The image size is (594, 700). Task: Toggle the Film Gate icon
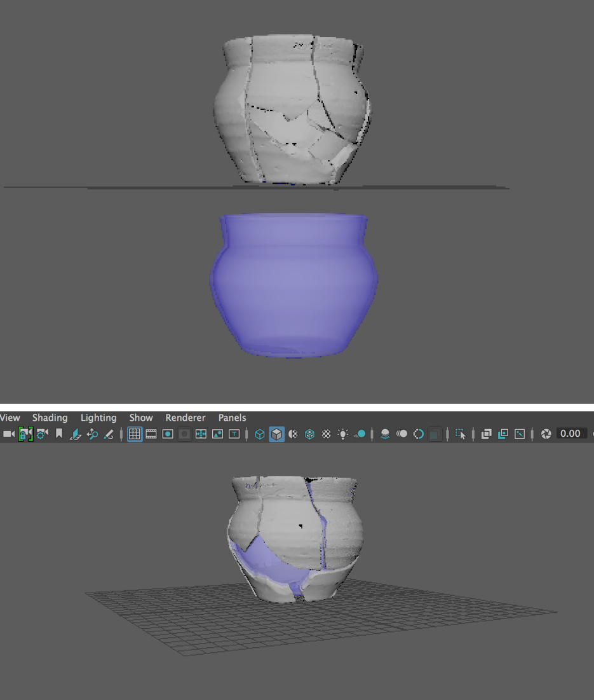pos(151,434)
